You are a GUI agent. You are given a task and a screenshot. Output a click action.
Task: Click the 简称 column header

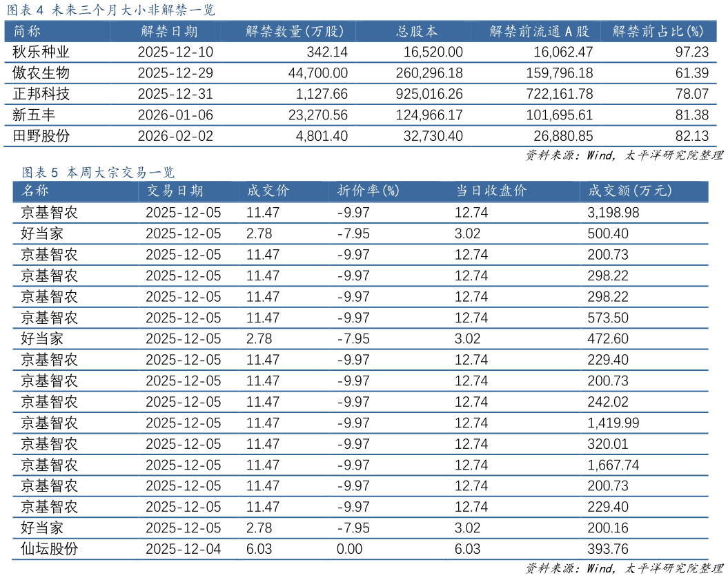(x=27, y=31)
